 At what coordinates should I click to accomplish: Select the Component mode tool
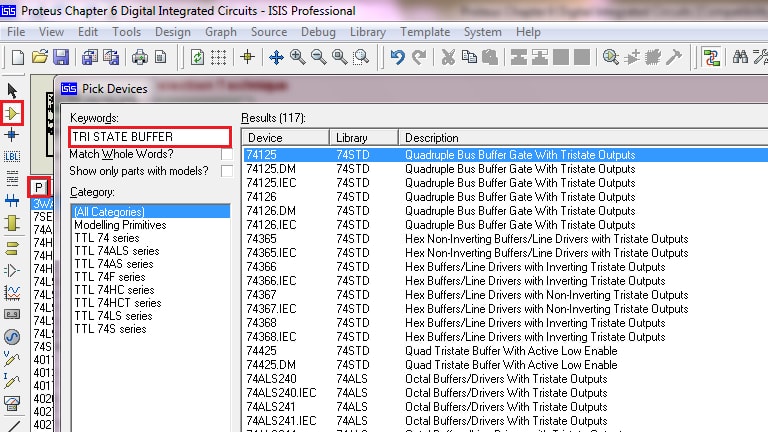pos(13,113)
